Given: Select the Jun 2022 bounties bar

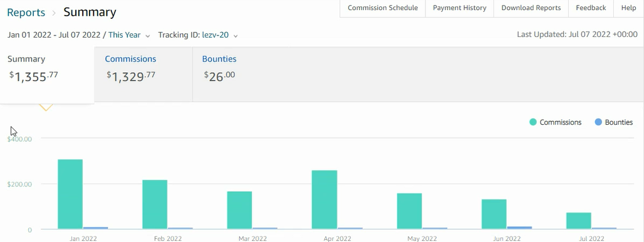Looking at the screenshot, I should click(x=519, y=228).
